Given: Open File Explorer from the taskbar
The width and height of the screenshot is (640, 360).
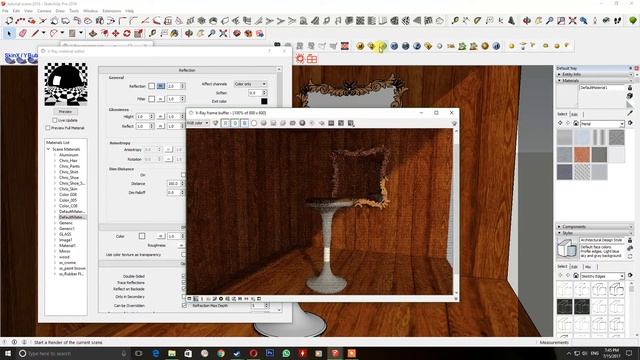Looking at the screenshot, I should pos(172,353).
